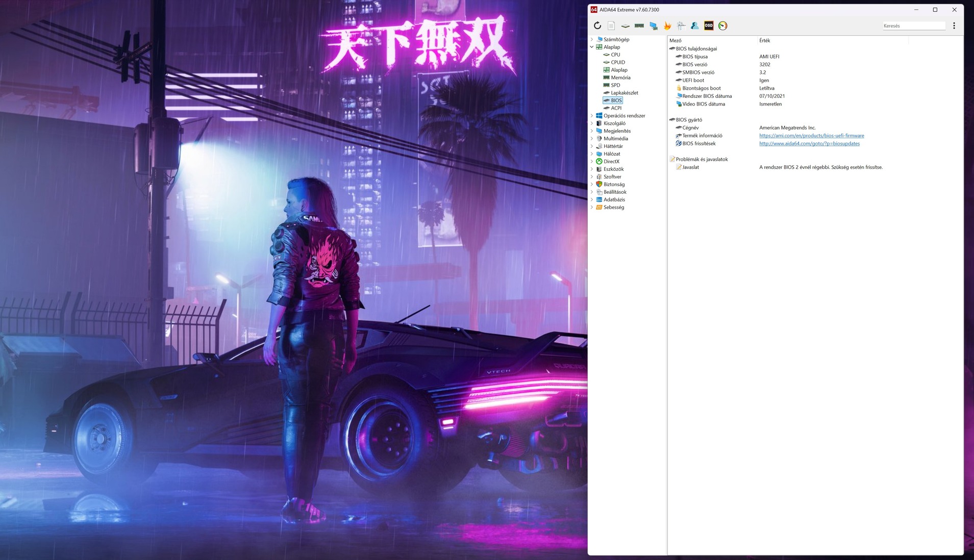Select Hálózat in the tree
The width and height of the screenshot is (974, 560).
tap(612, 154)
